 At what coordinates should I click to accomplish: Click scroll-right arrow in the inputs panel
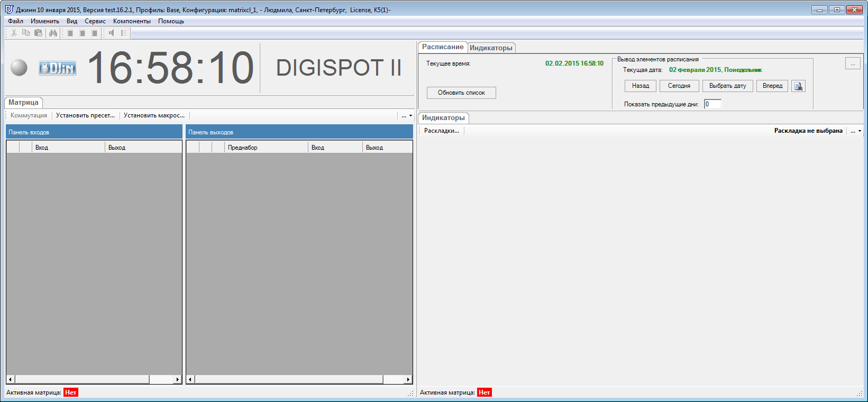click(178, 379)
